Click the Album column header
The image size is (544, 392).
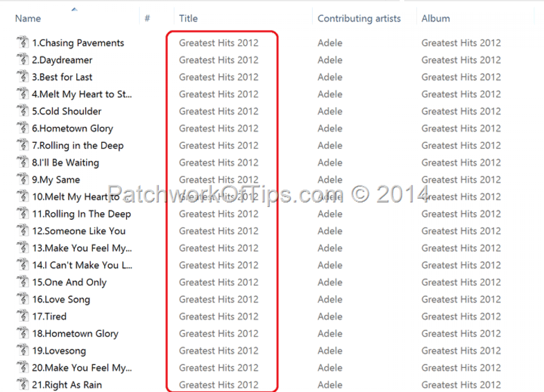click(436, 19)
